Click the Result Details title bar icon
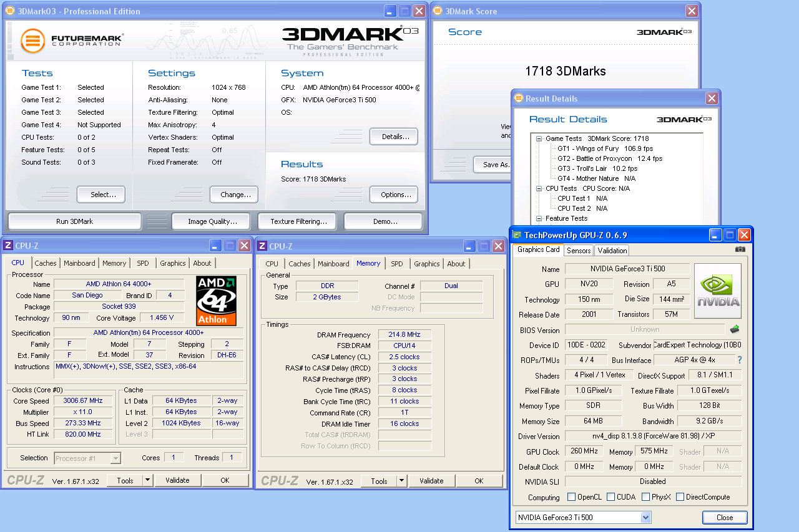 518,99
